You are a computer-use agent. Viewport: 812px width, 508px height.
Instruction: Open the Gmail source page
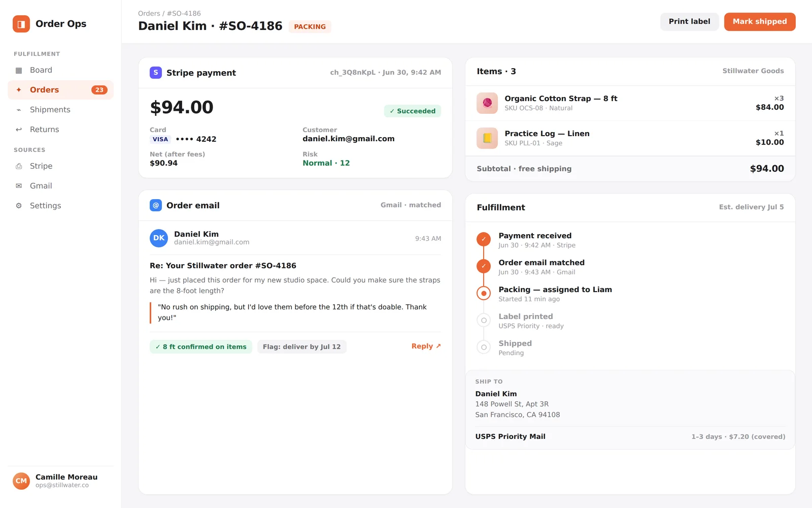coord(60,186)
